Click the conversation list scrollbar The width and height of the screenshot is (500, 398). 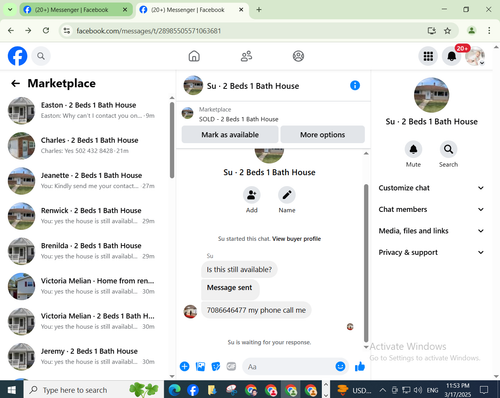click(172, 140)
